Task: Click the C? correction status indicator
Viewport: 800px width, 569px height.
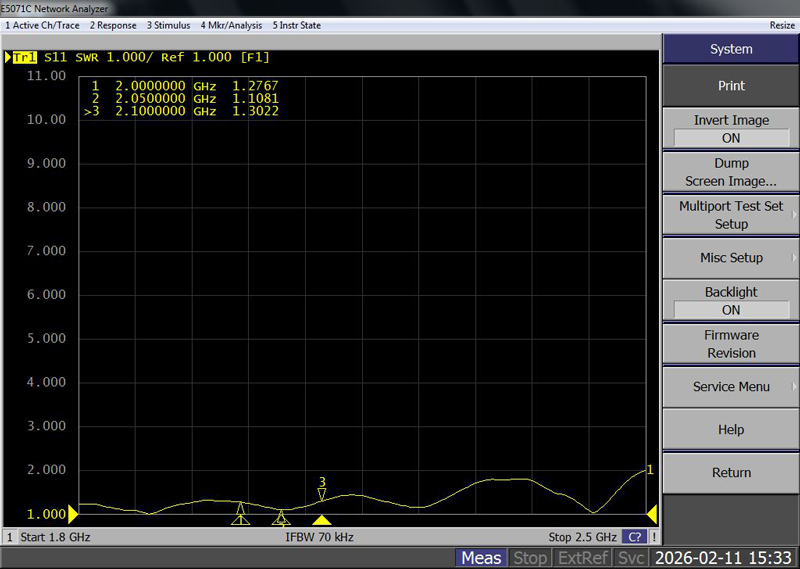Action: click(633, 537)
